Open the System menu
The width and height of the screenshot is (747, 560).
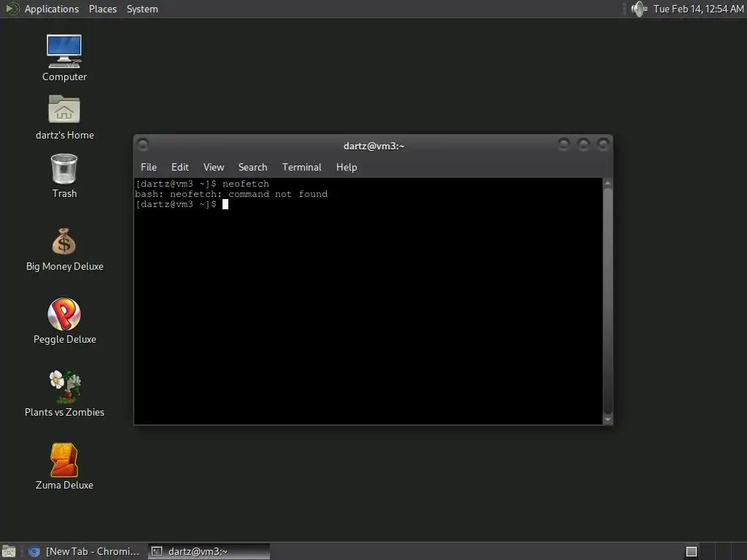(x=142, y=9)
